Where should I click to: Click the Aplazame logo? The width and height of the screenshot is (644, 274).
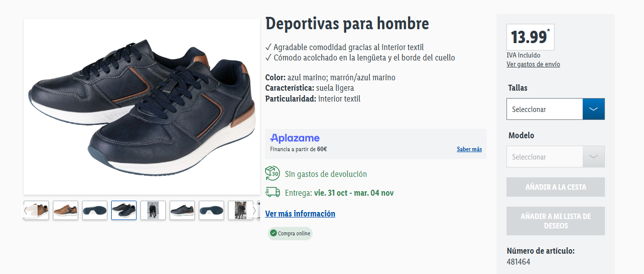(295, 138)
